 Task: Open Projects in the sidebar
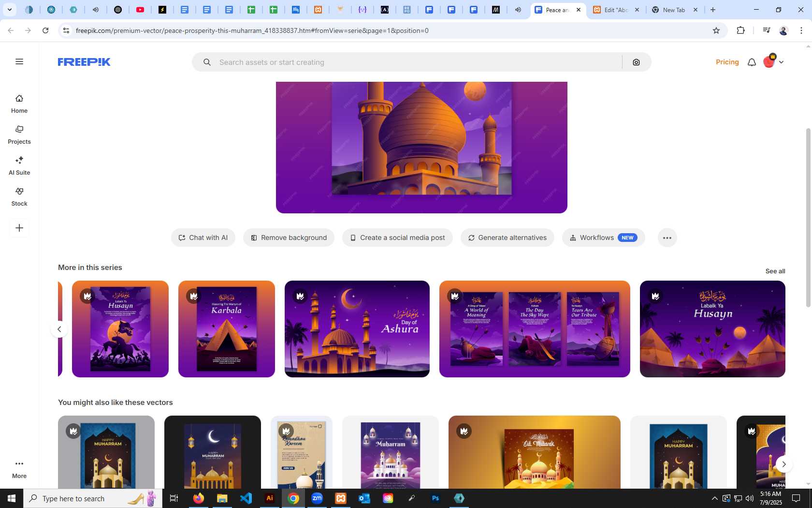[19, 135]
